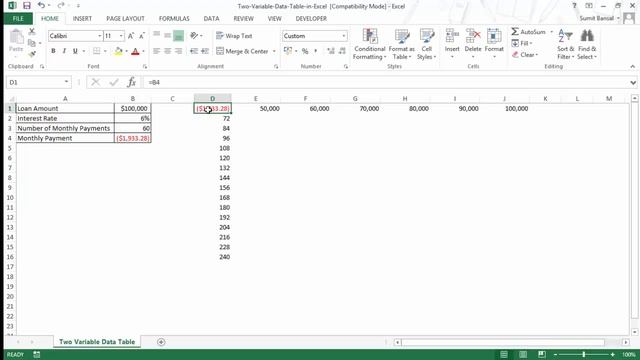The height and width of the screenshot is (360, 640).
Task: Decrease decimal places
Action: coord(342,51)
